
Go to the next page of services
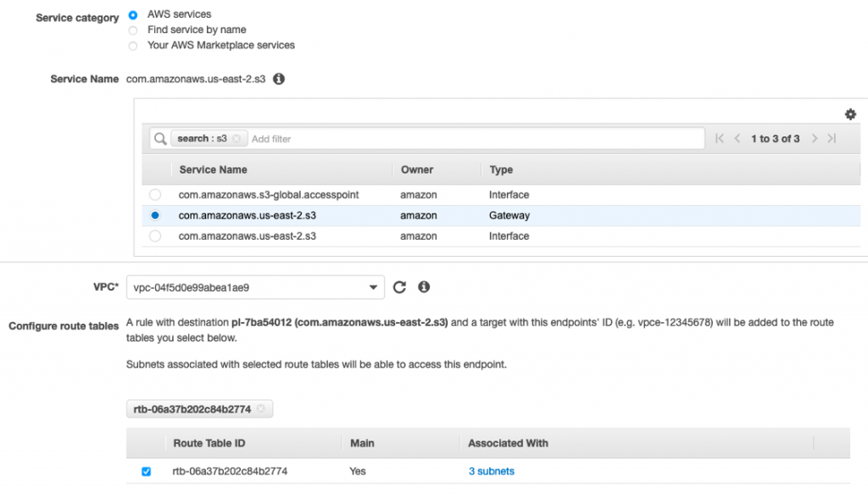tap(814, 138)
